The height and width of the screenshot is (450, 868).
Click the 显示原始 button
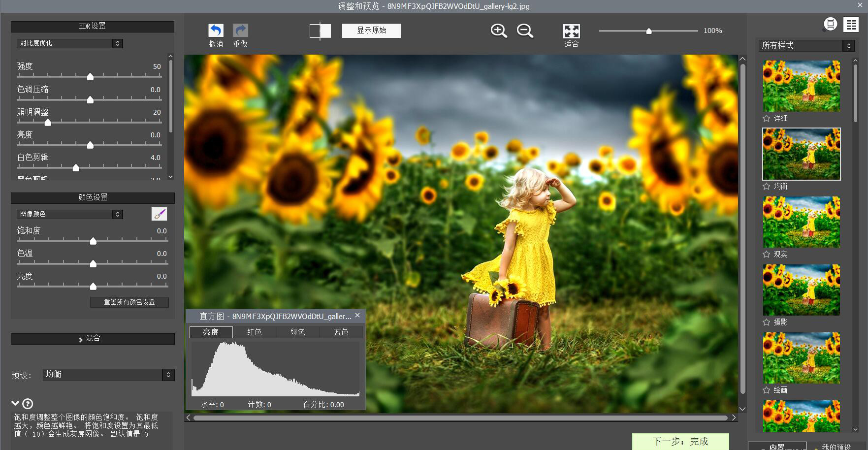coord(371,31)
